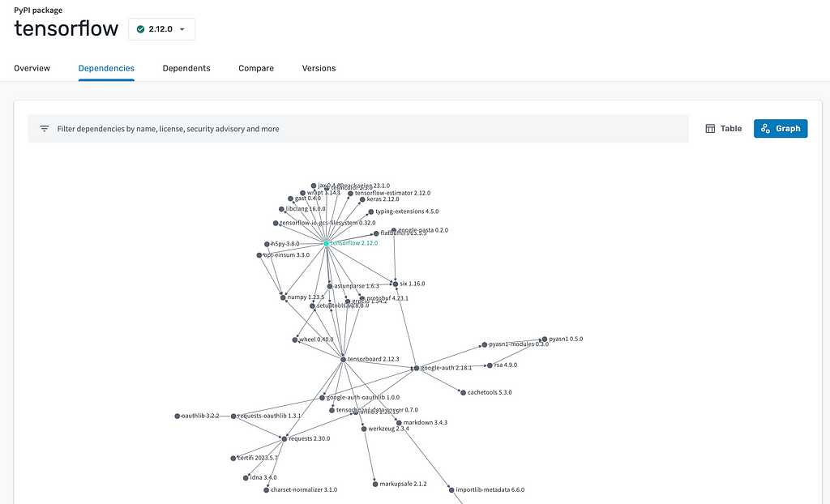Viewport: 830px width, 504px height.
Task: Select the pyasn1-modules 0.3.0 node
Action: (484, 344)
